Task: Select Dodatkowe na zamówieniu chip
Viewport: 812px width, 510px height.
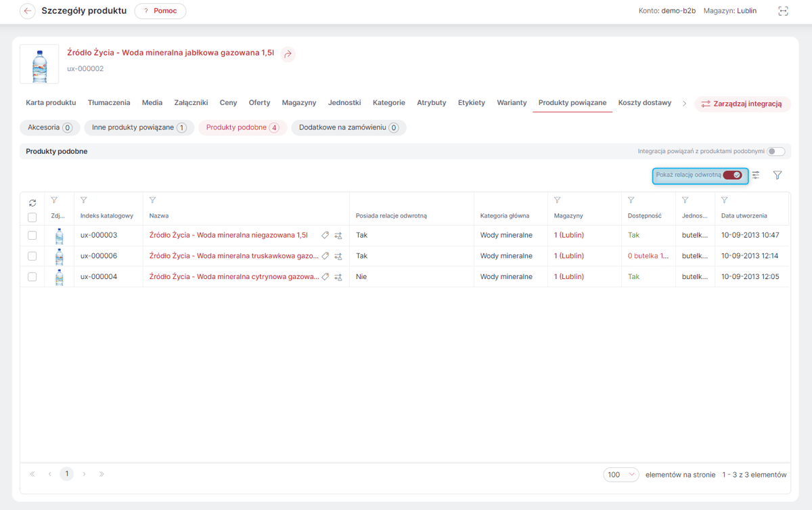Action: click(348, 127)
